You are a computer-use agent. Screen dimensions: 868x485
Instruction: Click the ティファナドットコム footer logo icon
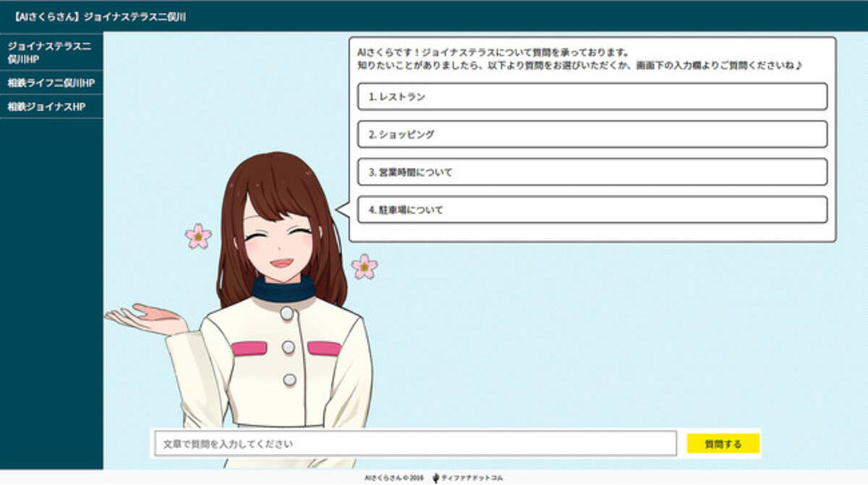click(435, 478)
